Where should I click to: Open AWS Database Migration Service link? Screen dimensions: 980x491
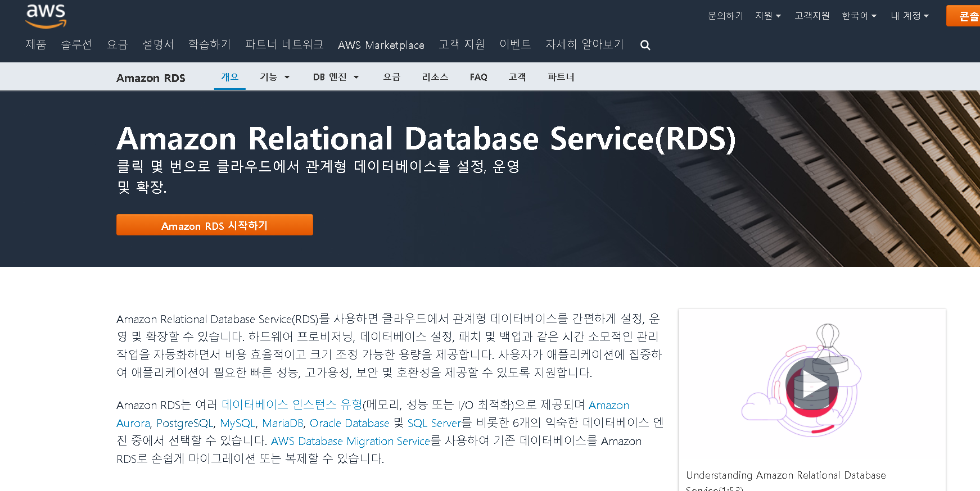click(x=350, y=441)
